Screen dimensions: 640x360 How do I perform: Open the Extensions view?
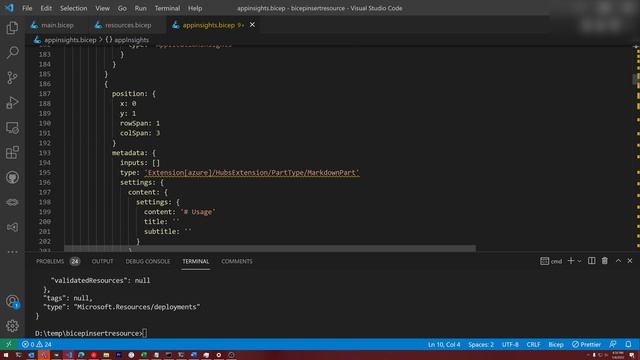(12, 153)
